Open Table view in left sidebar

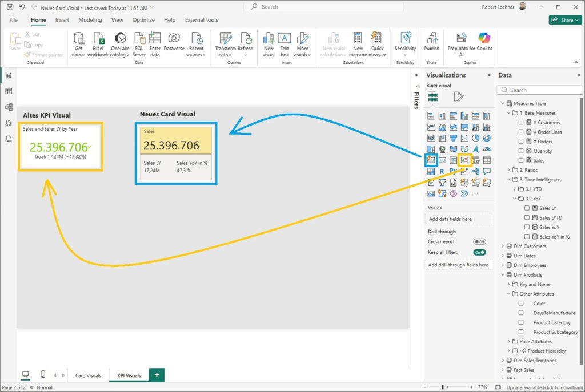point(9,91)
